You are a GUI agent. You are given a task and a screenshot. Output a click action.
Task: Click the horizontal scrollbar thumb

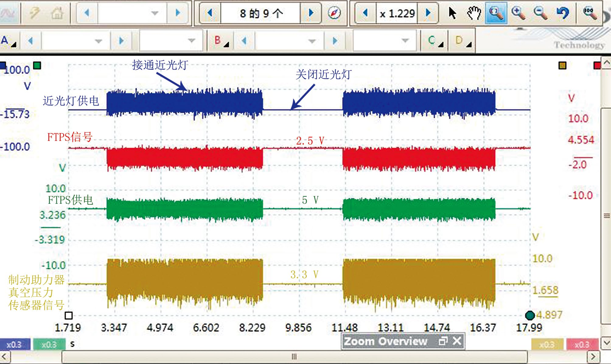click(x=294, y=356)
